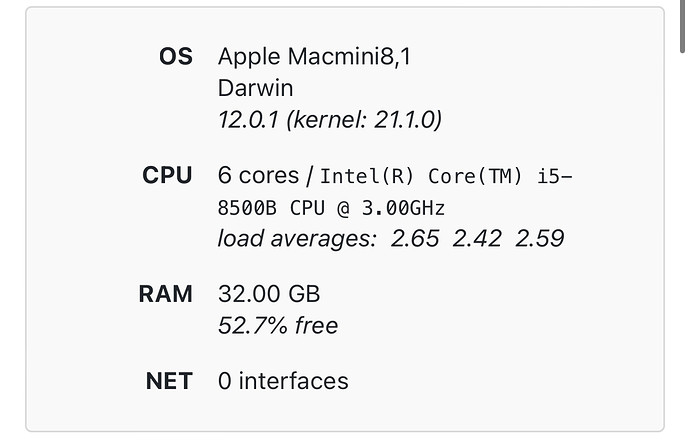The image size is (690, 444).
Task: Click the Core(TM) i5- text
Action: click(500, 177)
